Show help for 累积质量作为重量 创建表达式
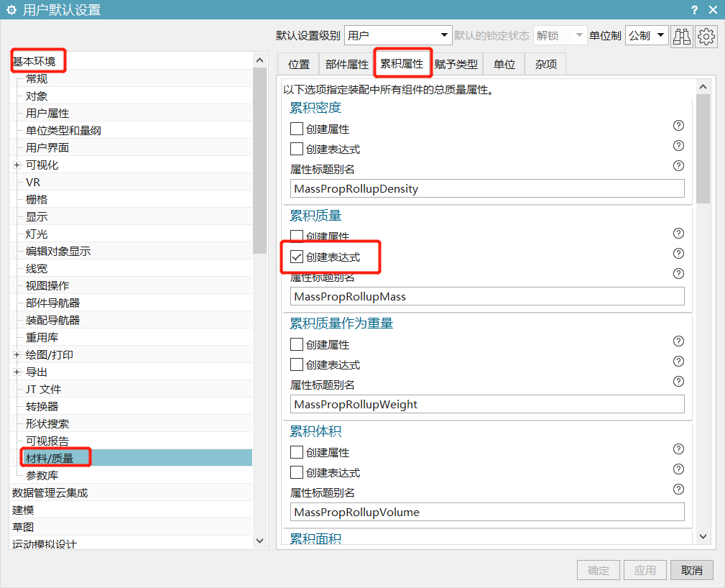The width and height of the screenshot is (725, 588). (x=678, y=362)
